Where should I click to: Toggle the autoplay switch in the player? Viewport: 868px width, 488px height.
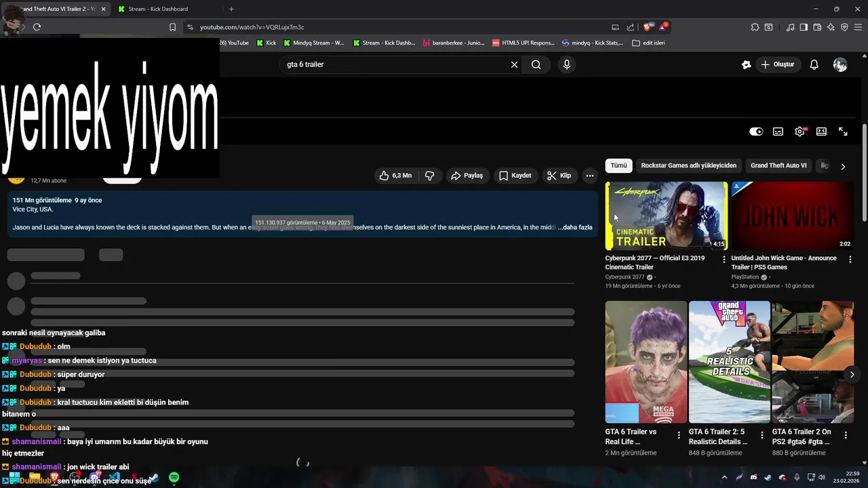756,131
